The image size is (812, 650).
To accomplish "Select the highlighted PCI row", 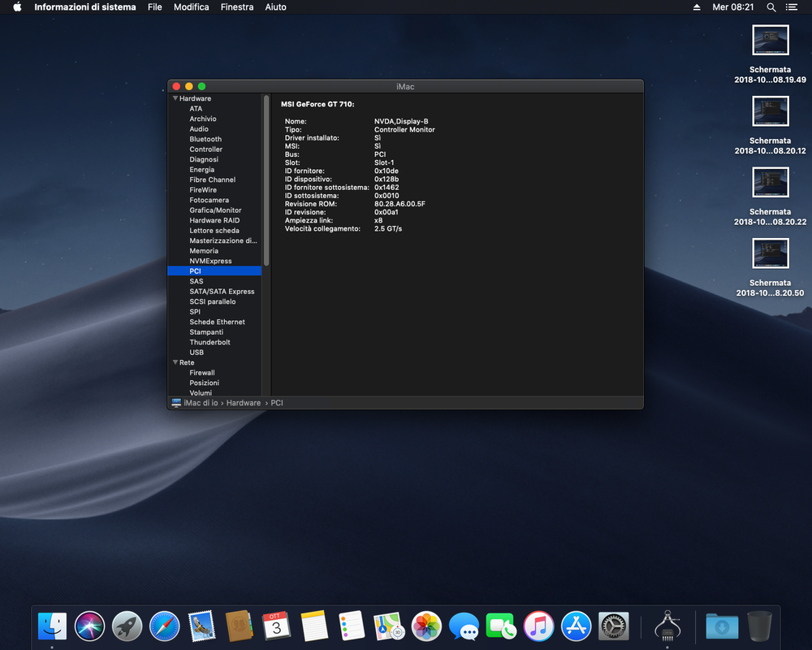I will tap(214, 271).
